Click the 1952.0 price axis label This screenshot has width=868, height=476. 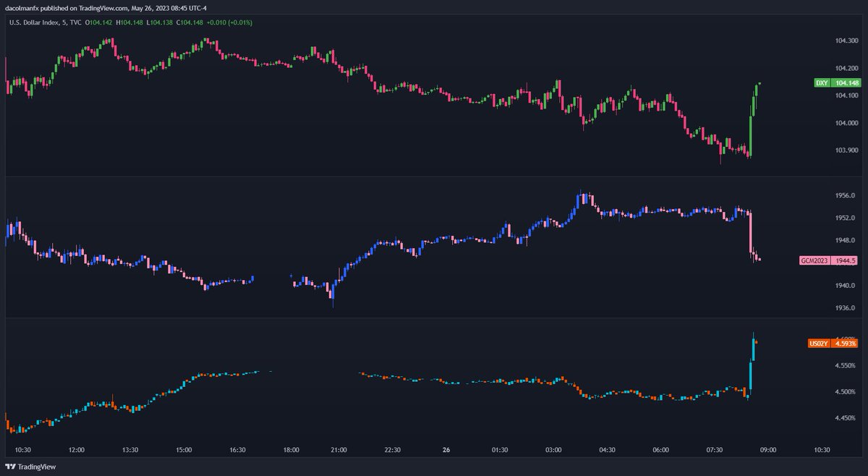[x=846, y=218]
